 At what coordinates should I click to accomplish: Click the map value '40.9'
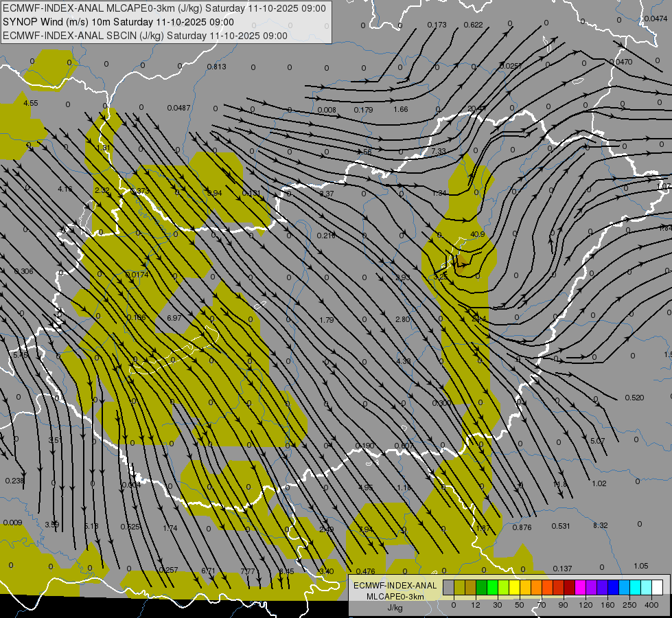pos(478,234)
